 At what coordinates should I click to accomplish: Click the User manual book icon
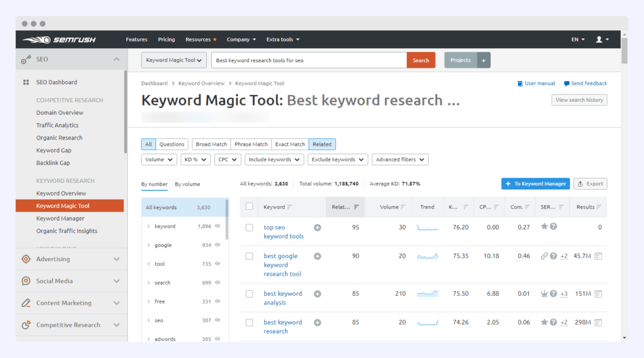point(520,84)
